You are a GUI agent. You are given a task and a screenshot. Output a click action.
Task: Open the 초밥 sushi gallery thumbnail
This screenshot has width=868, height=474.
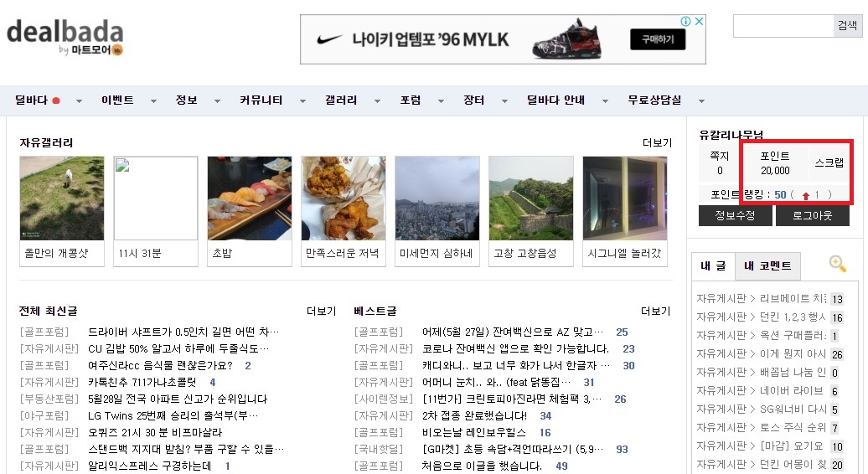coord(250,198)
